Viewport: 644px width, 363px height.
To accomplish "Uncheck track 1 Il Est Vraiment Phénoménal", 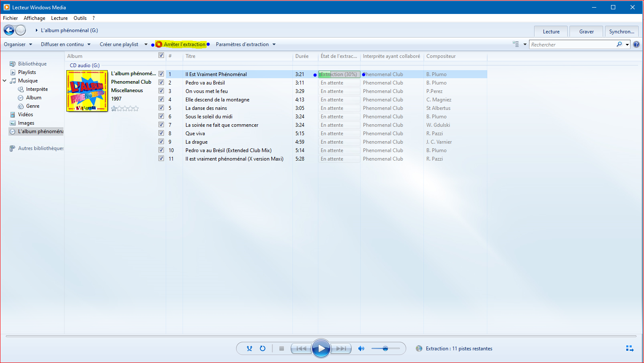I will 161,74.
